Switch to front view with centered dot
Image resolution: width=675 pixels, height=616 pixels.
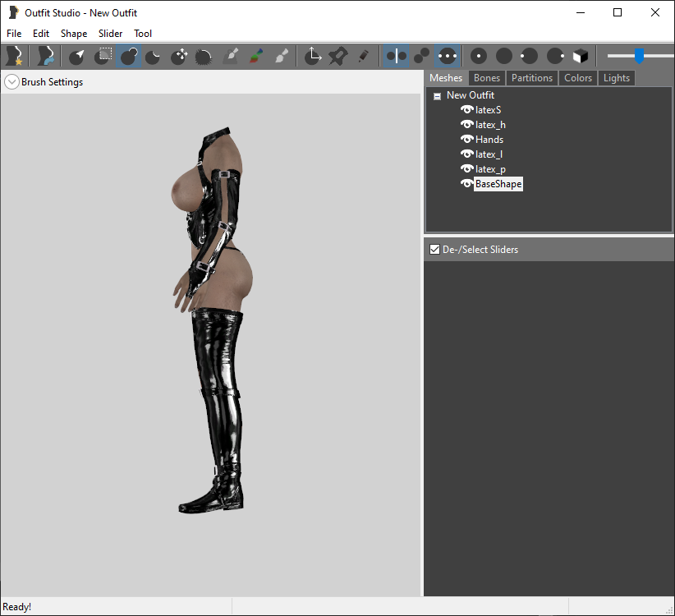tap(479, 56)
